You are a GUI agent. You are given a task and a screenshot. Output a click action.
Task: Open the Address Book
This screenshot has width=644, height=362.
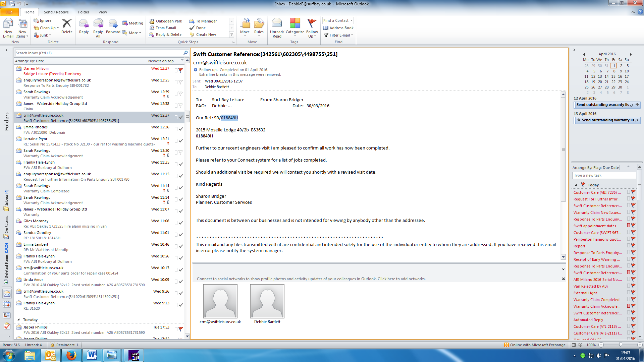338,28
